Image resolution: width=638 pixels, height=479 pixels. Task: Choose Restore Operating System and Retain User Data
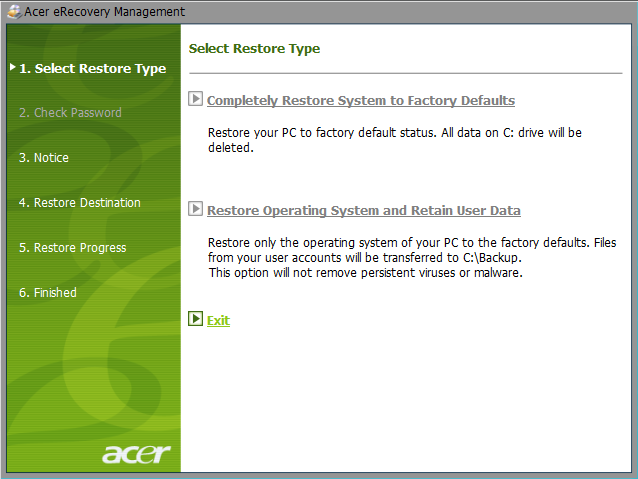pyautogui.click(x=364, y=210)
